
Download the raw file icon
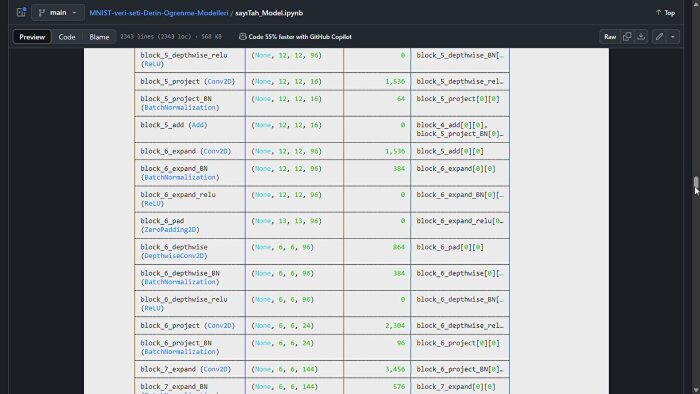641,37
